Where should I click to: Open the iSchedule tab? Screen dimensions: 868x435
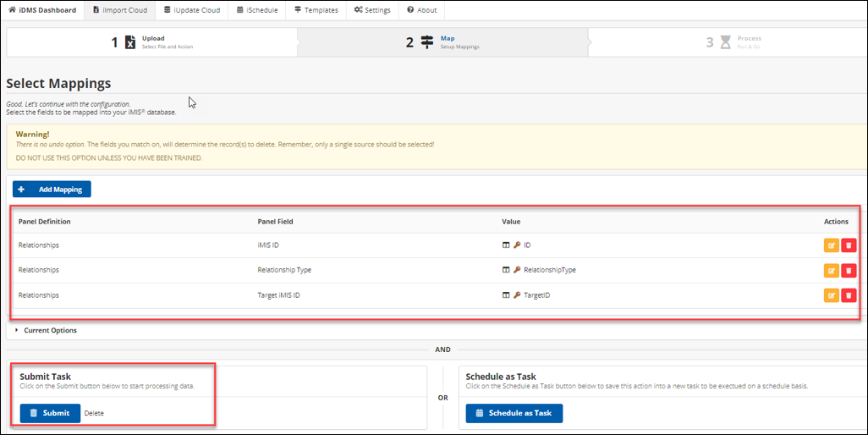[257, 10]
